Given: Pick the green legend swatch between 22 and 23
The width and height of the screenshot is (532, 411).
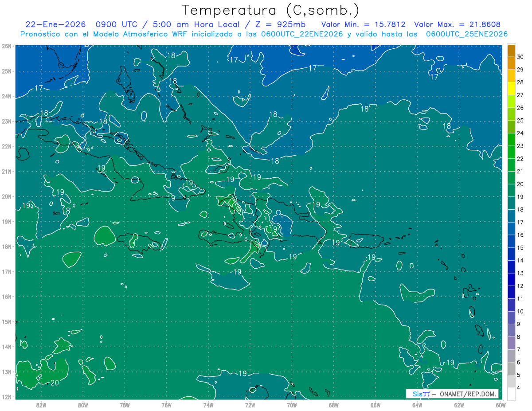Looking at the screenshot, I should [511, 153].
